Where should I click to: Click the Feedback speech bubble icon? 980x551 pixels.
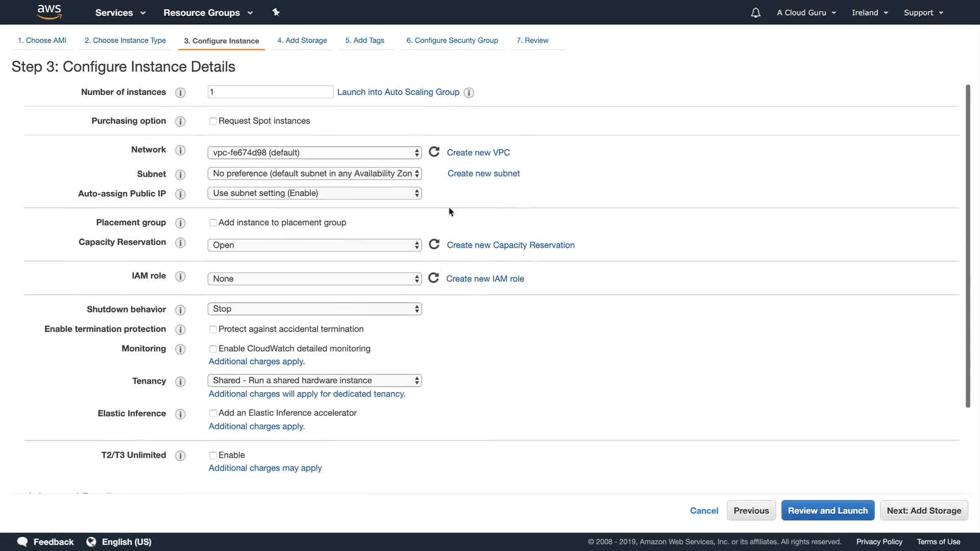(x=22, y=541)
